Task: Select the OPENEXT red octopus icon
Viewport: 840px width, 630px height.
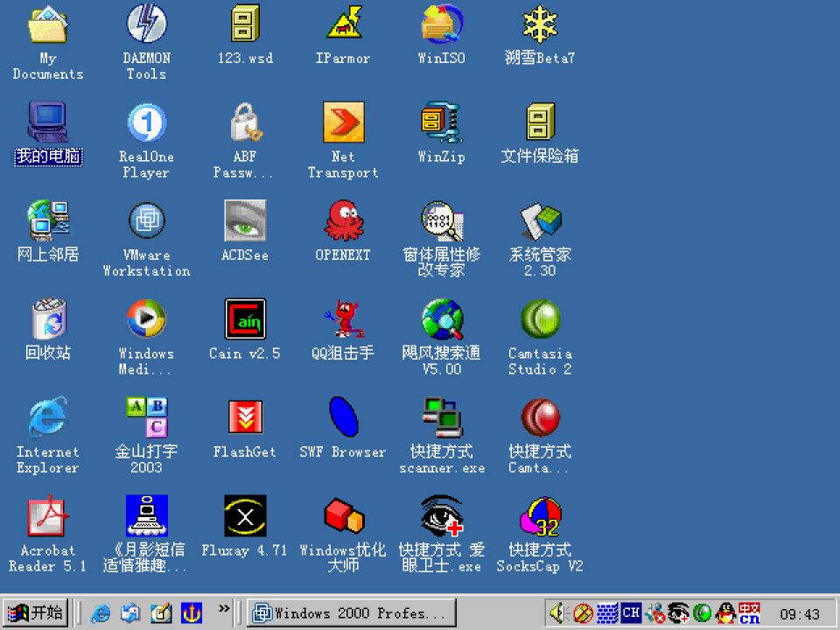Action: click(x=343, y=220)
